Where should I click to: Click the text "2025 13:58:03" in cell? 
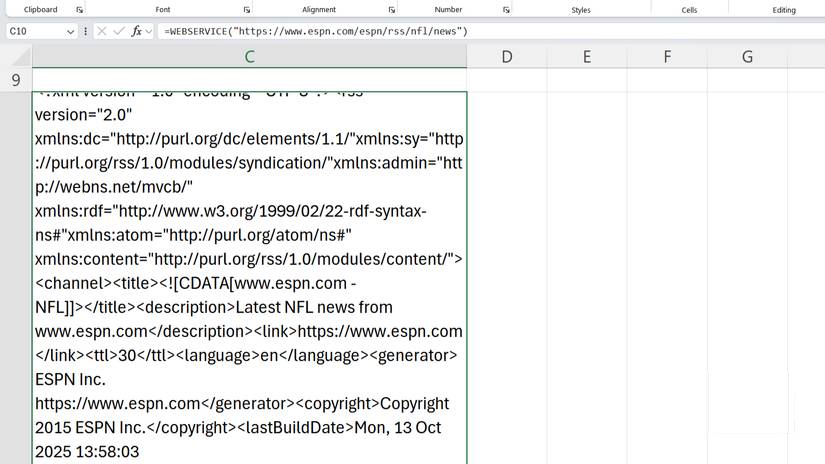pyautogui.click(x=87, y=451)
